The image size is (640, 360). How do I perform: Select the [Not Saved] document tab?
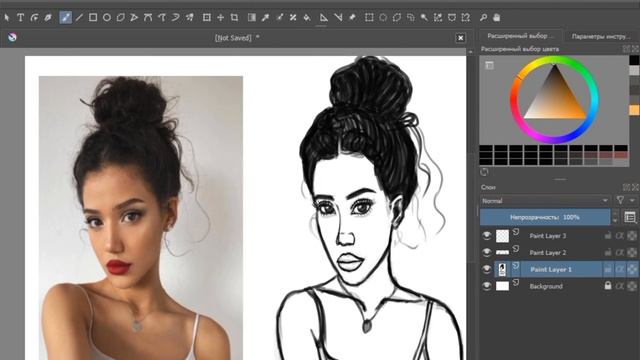pyautogui.click(x=237, y=38)
